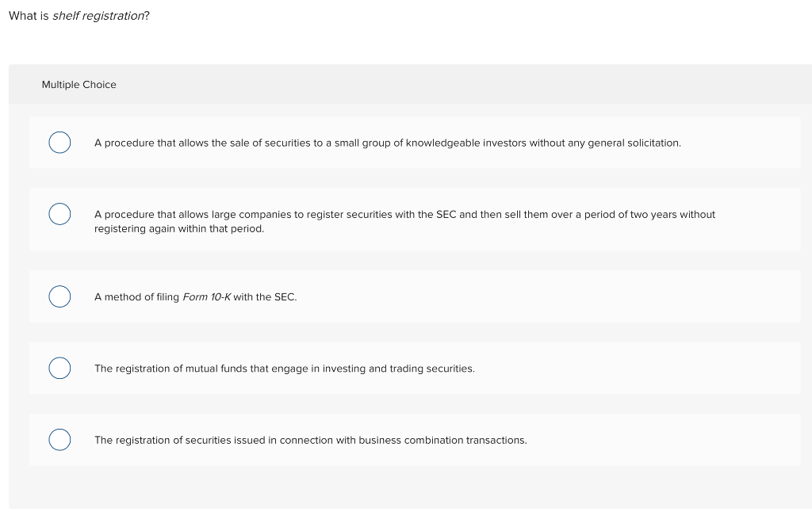Select the radio button beside the Form 10-K answer
Image resolution: width=812 pixels, height=512 pixels.
(59, 296)
